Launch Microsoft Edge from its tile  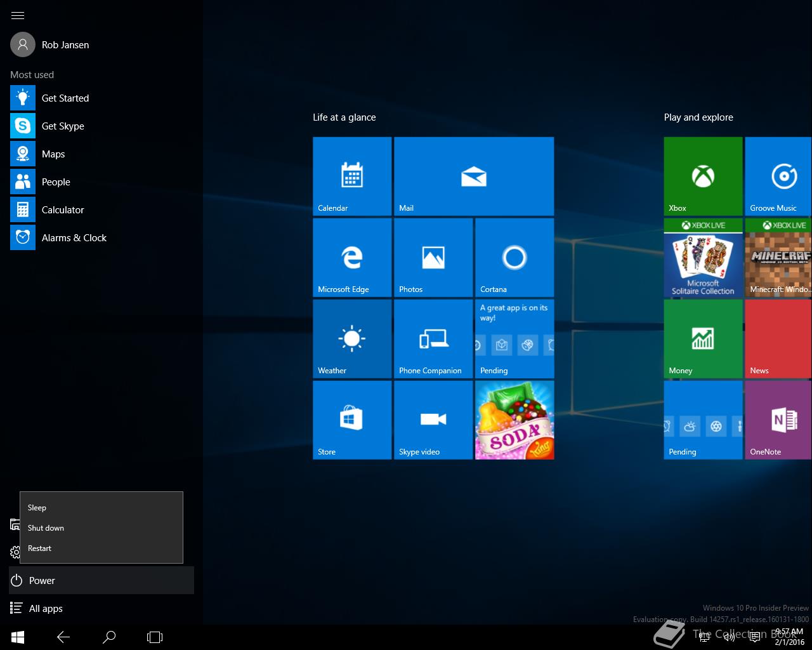(x=352, y=258)
